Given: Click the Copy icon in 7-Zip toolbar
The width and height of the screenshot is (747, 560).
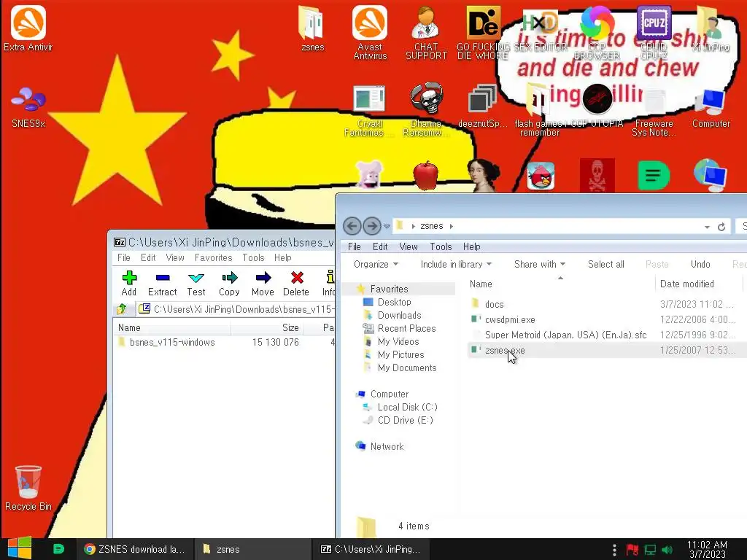Looking at the screenshot, I should [x=229, y=284].
